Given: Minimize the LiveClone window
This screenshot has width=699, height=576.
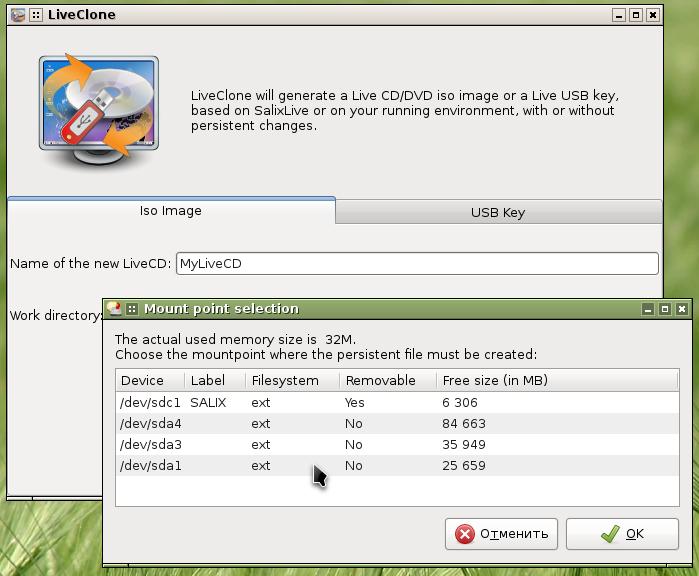Looking at the screenshot, I should [x=619, y=16].
